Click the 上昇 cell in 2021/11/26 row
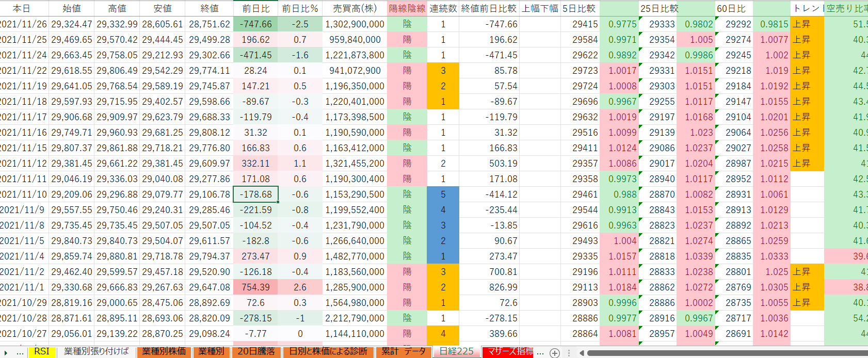 coord(807,24)
